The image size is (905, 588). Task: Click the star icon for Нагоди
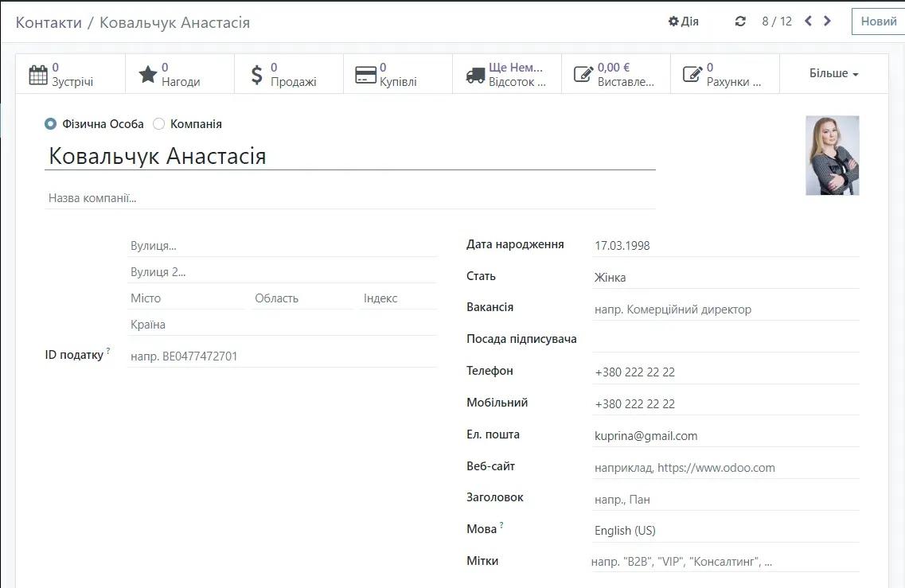(x=148, y=72)
